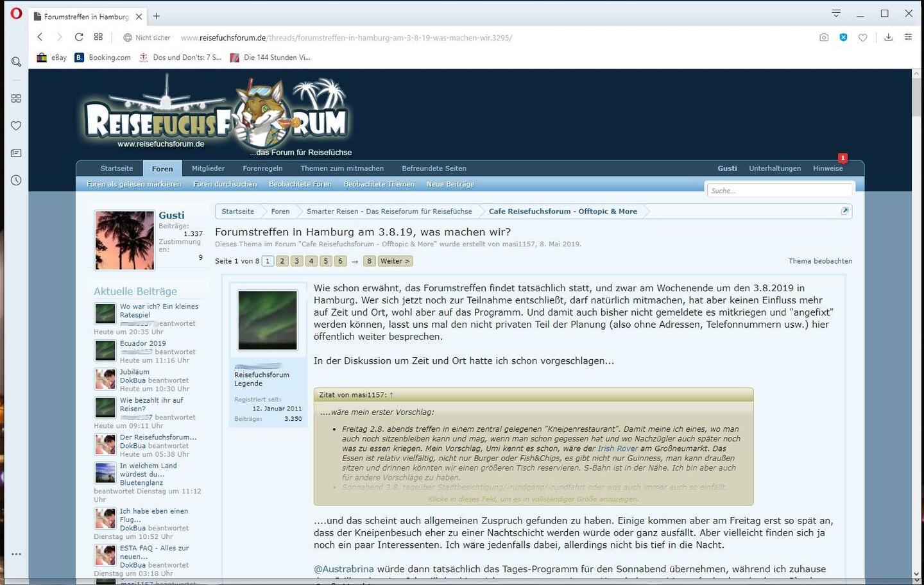Open the Easy Setup menu icon
Screen dimensions: 924x585
(908, 38)
